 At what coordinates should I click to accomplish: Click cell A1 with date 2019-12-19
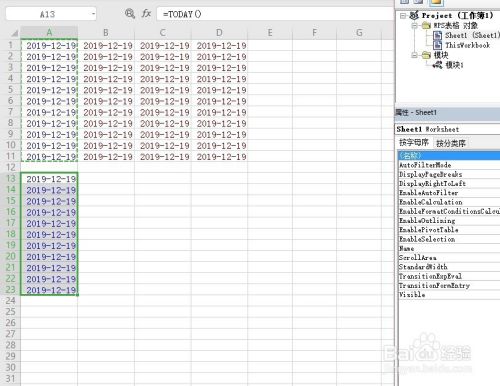pyautogui.click(x=49, y=46)
